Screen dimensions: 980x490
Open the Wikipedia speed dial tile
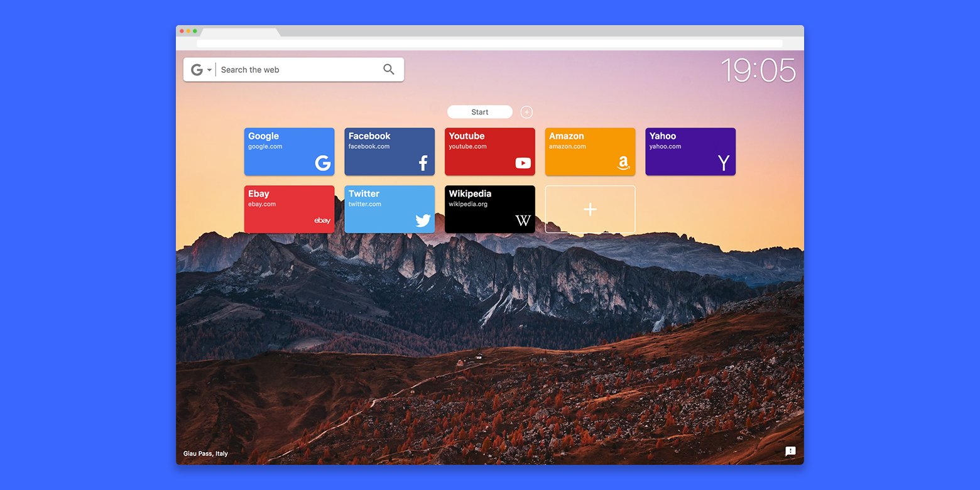(490, 209)
